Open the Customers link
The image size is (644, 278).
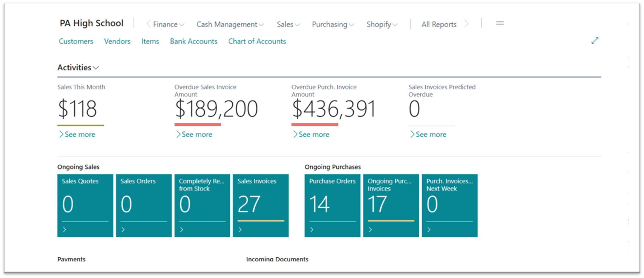point(76,41)
